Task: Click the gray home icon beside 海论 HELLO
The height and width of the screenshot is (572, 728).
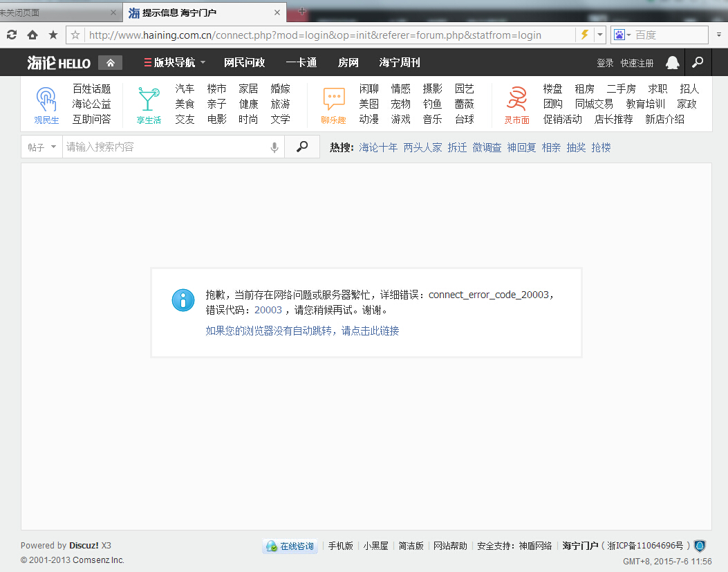Action: pyautogui.click(x=110, y=62)
